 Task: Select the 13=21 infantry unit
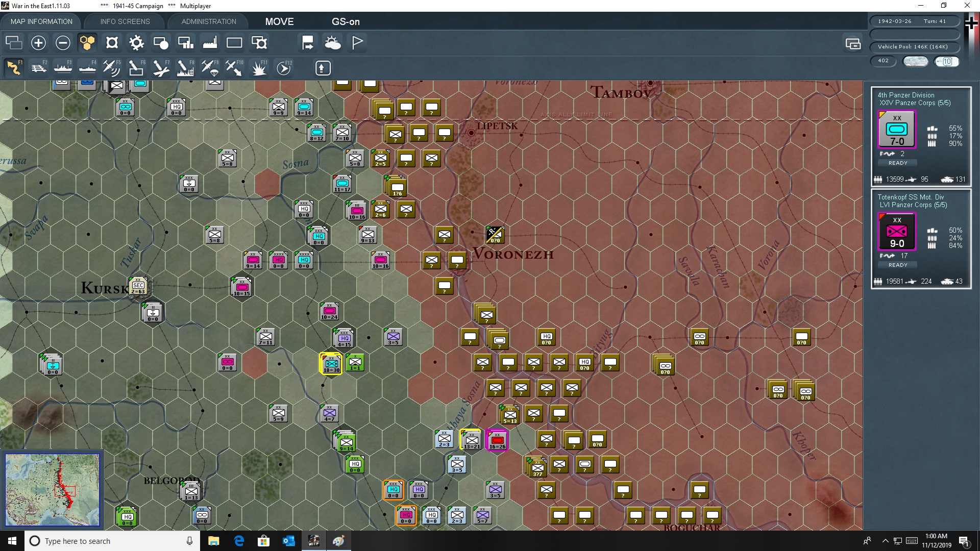click(x=472, y=440)
